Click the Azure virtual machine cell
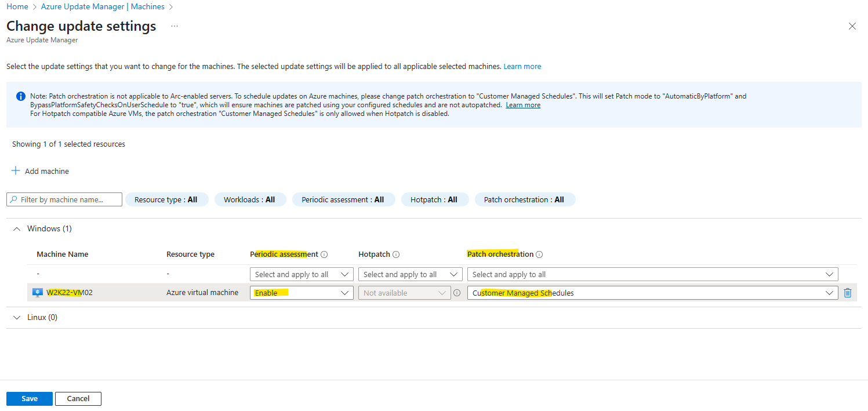This screenshot has width=868, height=411. click(202, 293)
